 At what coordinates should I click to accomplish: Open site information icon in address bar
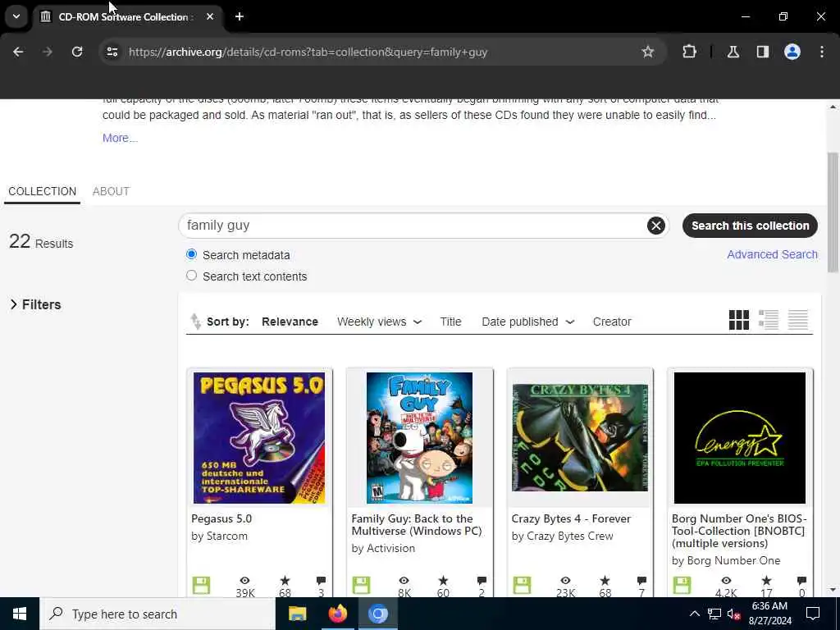(112, 52)
